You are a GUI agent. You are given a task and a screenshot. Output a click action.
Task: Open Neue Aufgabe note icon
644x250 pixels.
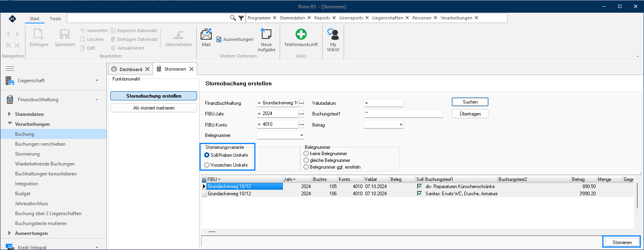tap(266, 34)
